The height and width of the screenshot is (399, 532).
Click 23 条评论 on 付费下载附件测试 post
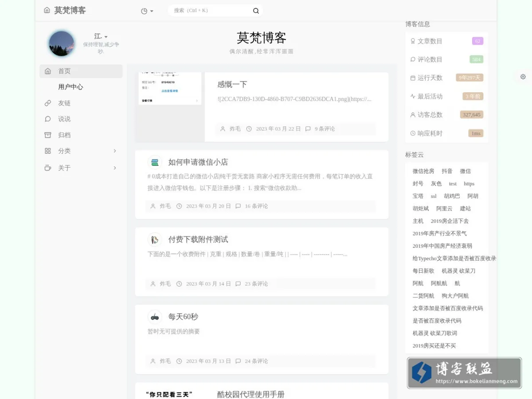pyautogui.click(x=257, y=284)
